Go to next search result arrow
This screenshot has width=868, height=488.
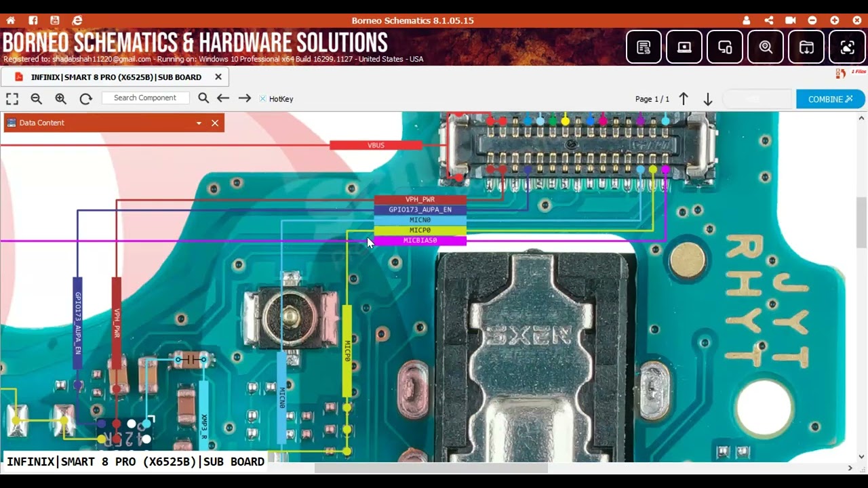tap(245, 98)
